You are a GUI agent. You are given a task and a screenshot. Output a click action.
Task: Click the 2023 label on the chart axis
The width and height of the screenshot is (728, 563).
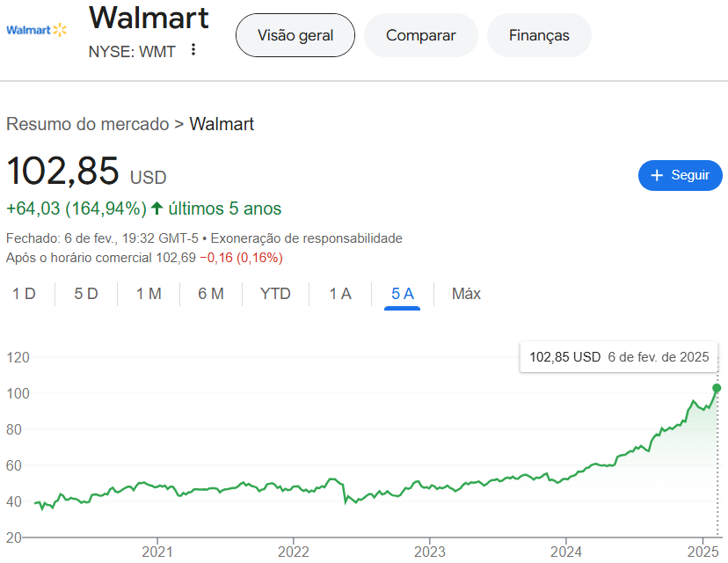[429, 552]
